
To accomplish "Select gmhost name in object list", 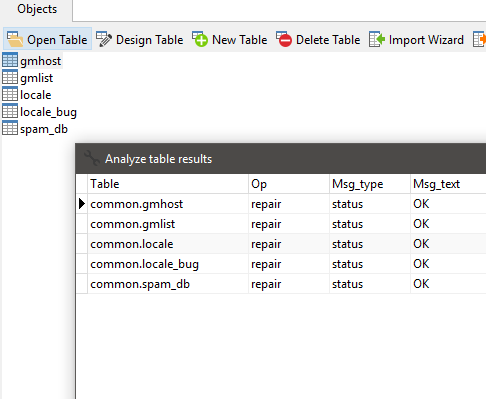I will coord(40,61).
